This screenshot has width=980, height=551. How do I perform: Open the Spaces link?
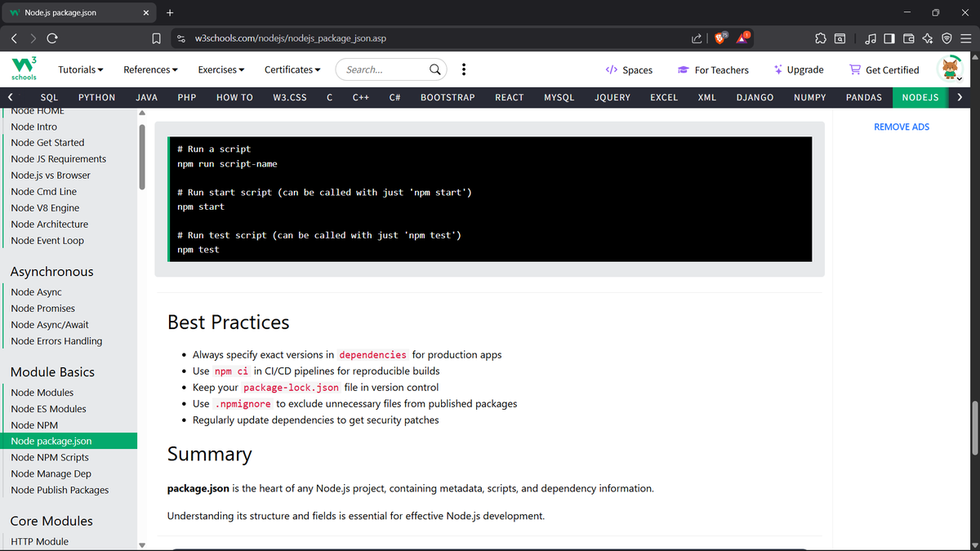[x=629, y=69]
